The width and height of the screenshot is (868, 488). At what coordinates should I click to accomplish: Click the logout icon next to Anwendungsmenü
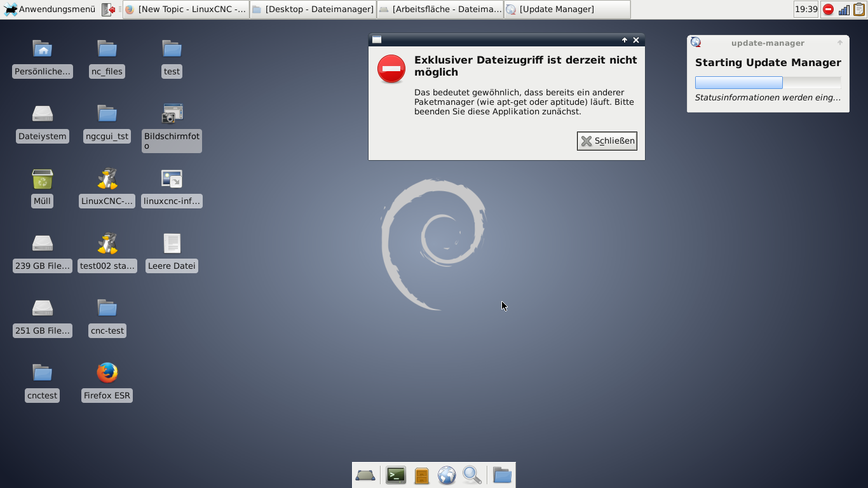pos(109,10)
